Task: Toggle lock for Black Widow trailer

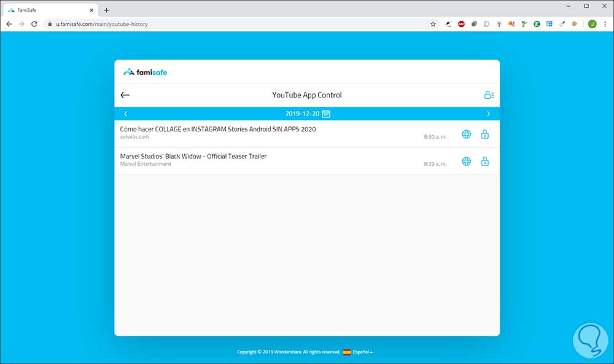Action: tap(485, 161)
